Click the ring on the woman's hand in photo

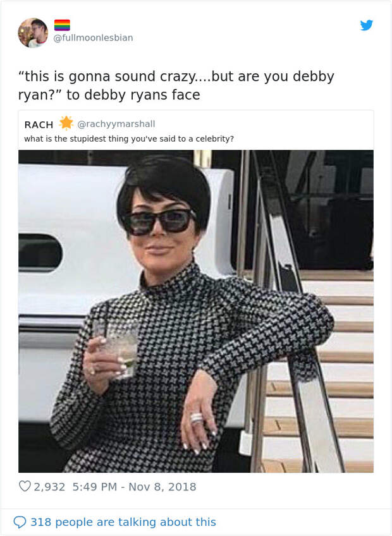197,418
